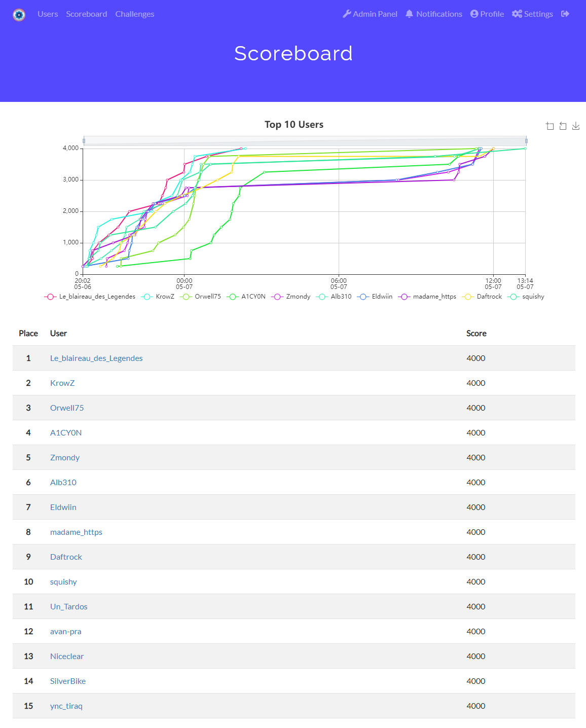This screenshot has height=728, width=586.
Task: Select place number 1 cell
Action: pyautogui.click(x=28, y=358)
